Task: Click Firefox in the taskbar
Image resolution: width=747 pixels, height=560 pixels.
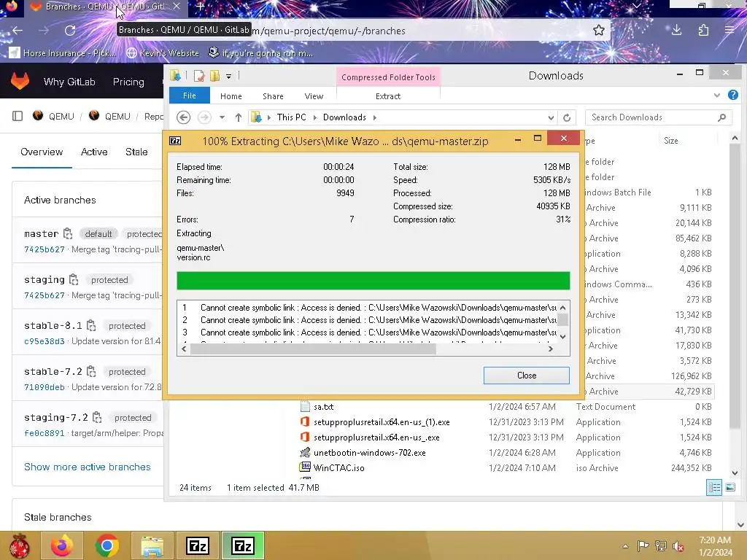Action: click(62, 545)
